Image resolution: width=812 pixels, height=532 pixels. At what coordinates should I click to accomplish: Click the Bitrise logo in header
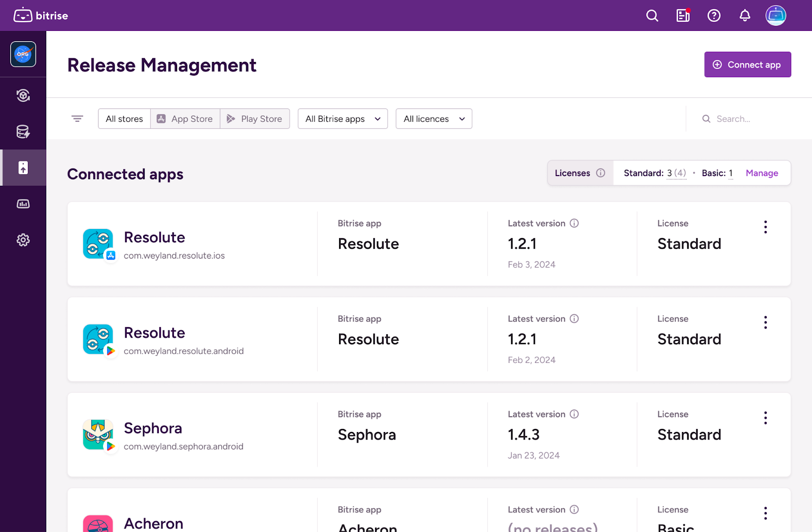pos(41,16)
